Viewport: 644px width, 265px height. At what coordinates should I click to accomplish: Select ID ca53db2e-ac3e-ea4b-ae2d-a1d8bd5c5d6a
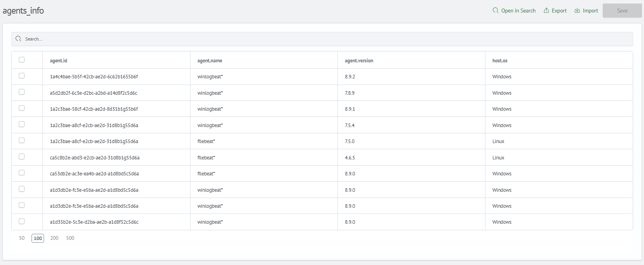[x=94, y=174]
